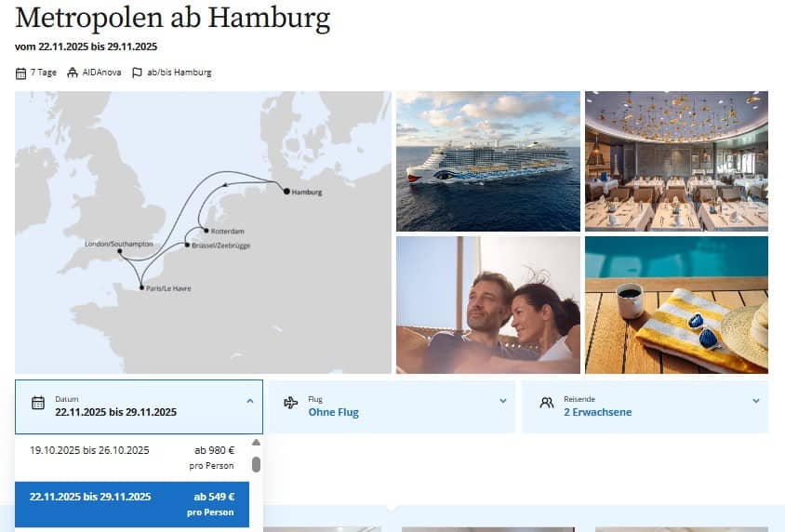Expand the Flug dropdown chevron
This screenshot has height=532, width=785.
pyautogui.click(x=503, y=401)
